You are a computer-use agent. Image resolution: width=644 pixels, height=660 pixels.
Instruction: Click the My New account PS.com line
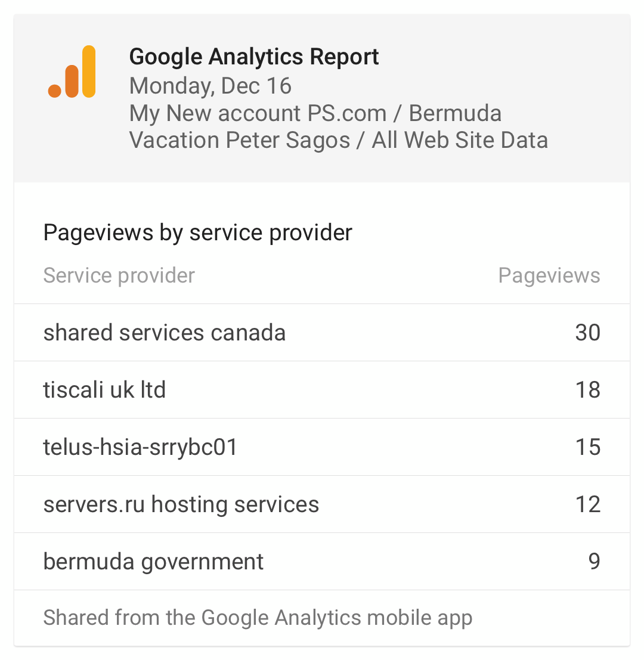[258, 113]
